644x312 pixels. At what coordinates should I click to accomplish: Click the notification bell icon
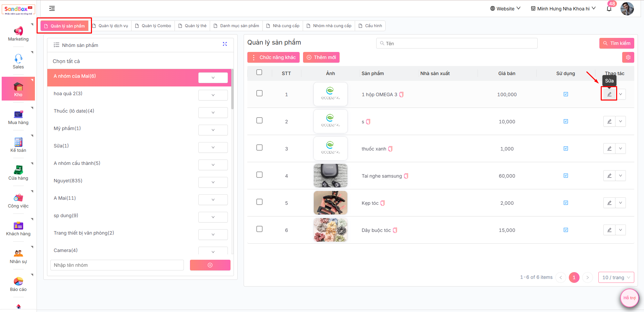pos(609,9)
